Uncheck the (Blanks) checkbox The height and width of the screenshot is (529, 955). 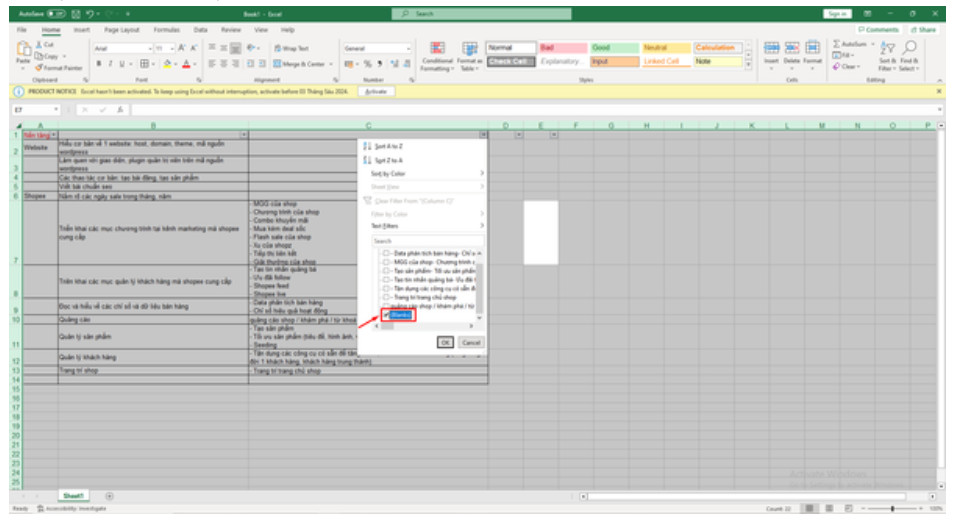click(386, 315)
